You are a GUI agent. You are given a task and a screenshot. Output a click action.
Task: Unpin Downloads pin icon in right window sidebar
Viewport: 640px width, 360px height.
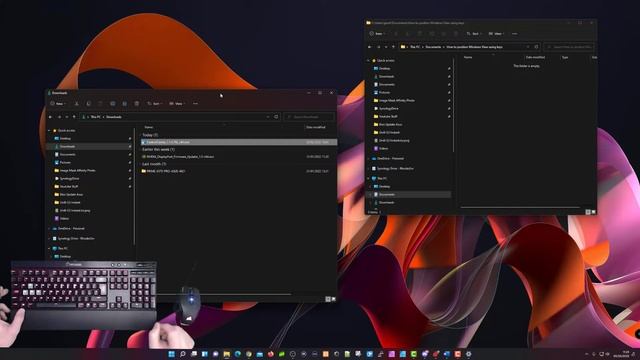[x=449, y=77]
